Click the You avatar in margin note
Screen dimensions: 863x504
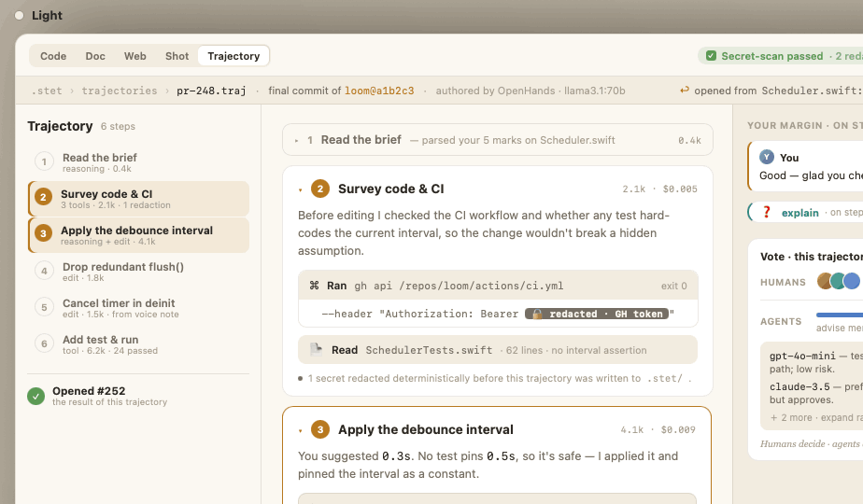point(767,158)
